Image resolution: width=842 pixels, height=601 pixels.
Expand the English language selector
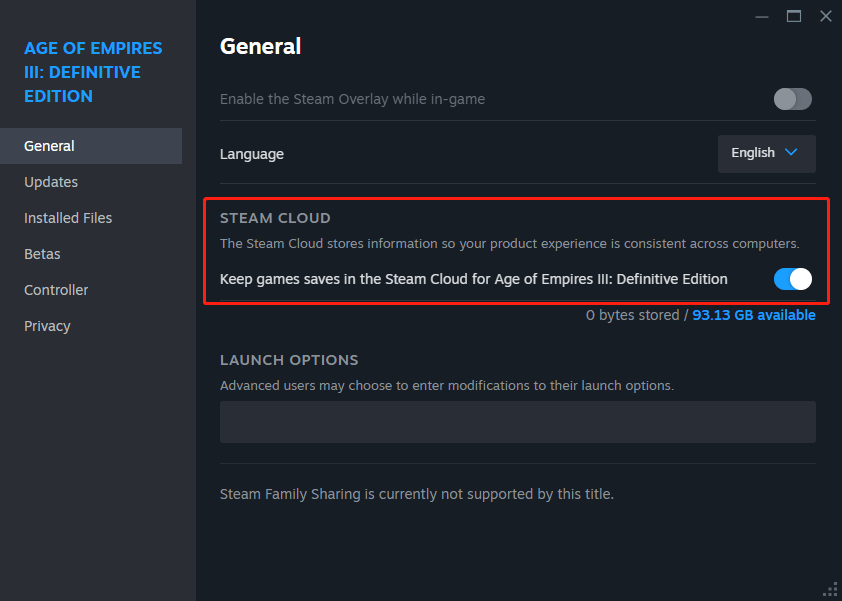click(766, 153)
